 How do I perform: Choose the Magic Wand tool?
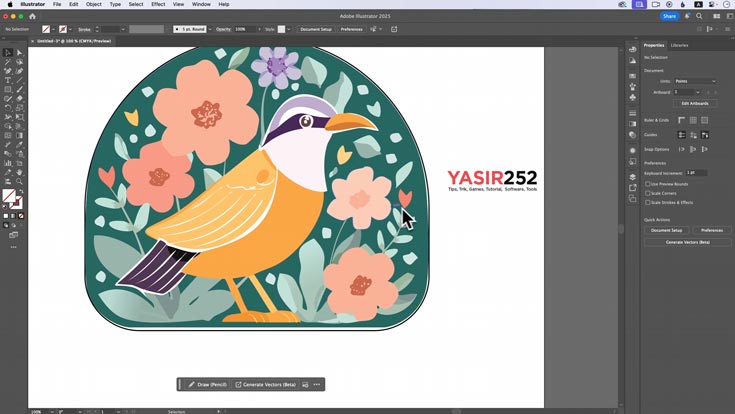pyautogui.click(x=8, y=62)
